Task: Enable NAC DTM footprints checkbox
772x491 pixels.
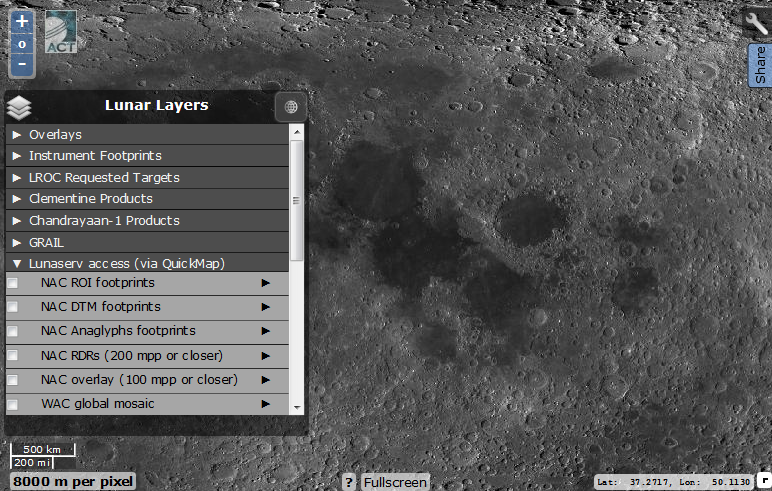Action: point(13,307)
